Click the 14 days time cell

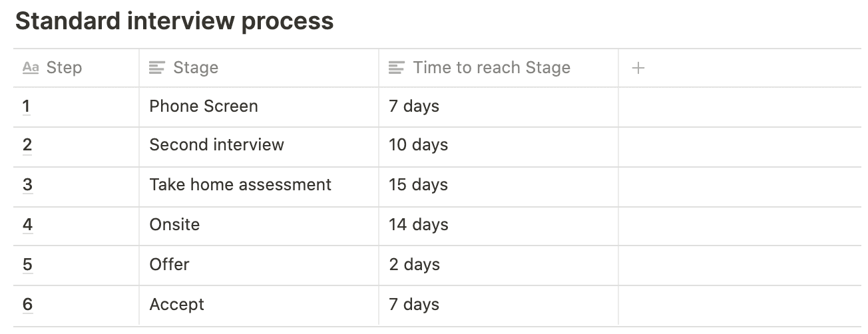click(x=499, y=226)
